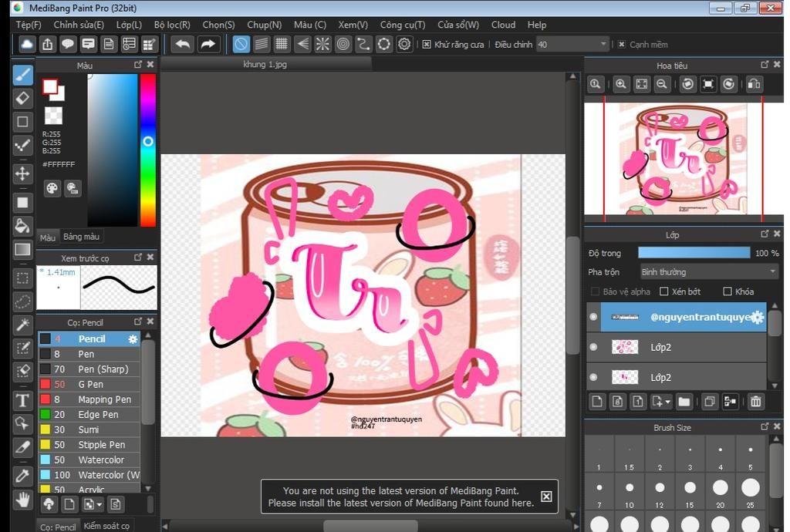Image resolution: width=790 pixels, height=532 pixels.
Task: Select the Mapping Pen brush
Action: (x=89, y=399)
